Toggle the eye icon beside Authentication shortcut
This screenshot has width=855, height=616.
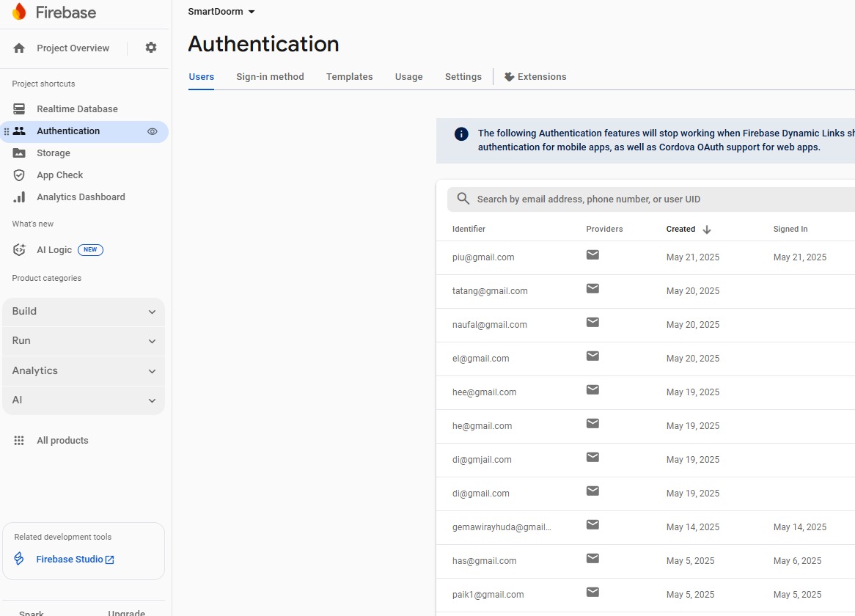pos(153,131)
